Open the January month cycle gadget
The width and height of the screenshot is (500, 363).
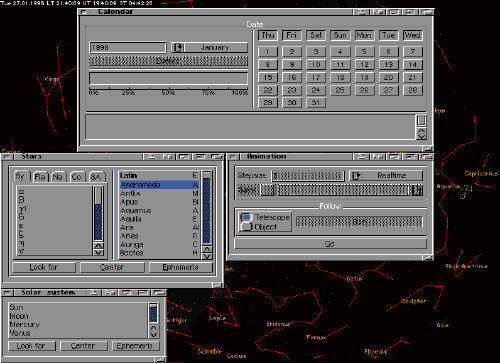[209, 47]
